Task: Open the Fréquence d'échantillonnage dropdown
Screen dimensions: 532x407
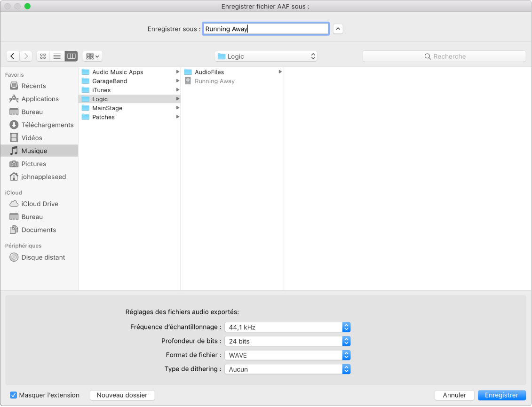Action: tap(287, 327)
